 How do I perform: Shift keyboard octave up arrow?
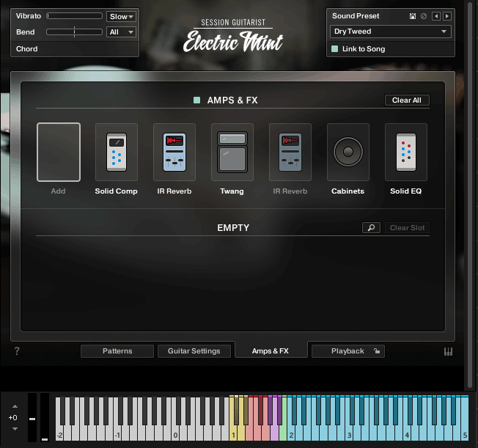(15, 406)
